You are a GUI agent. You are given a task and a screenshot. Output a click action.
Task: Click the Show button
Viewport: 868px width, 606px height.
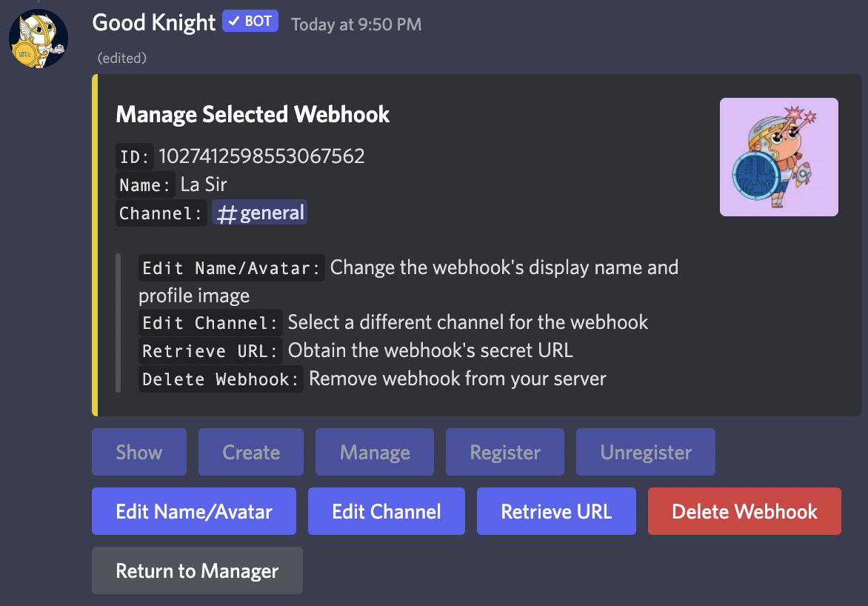[139, 452]
